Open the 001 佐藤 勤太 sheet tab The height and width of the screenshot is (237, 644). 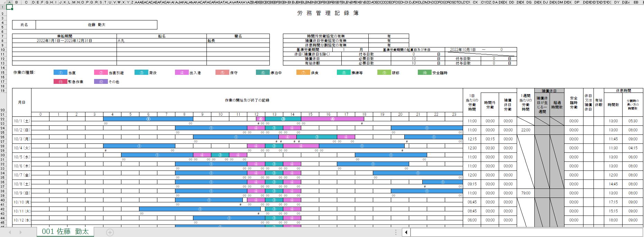point(65,232)
